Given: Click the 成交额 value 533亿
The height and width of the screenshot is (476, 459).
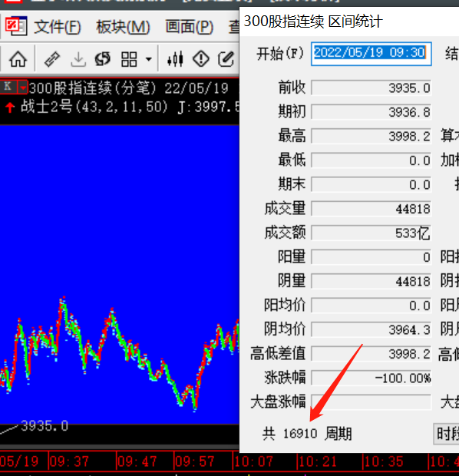Looking at the screenshot, I should pos(371,233).
